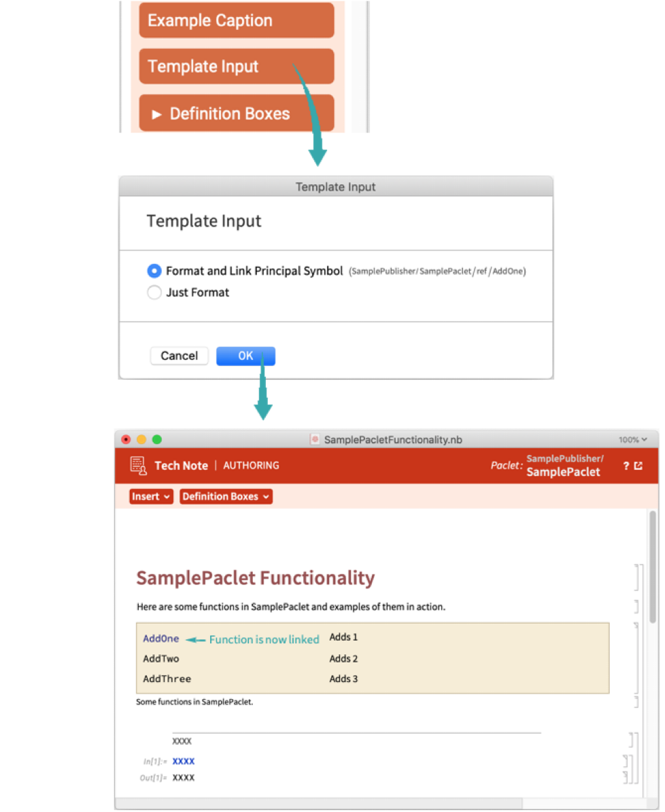
Task: Click the Example Caption palette button
Action: (x=236, y=20)
